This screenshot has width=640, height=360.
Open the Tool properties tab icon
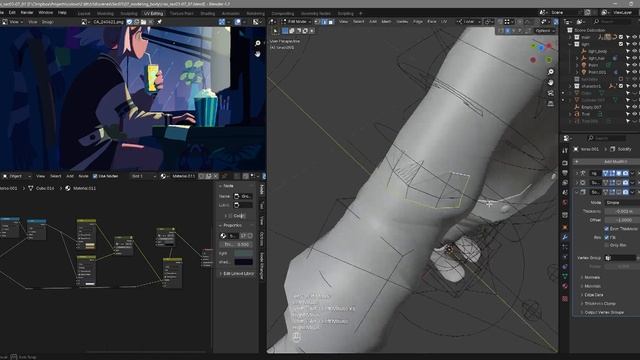click(565, 151)
